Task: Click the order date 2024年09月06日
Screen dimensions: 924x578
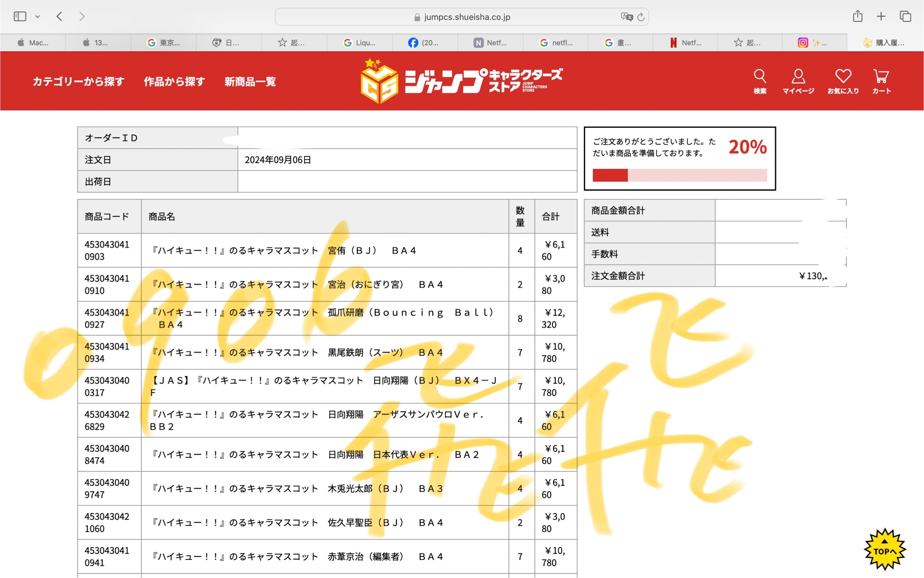Action: click(x=278, y=160)
